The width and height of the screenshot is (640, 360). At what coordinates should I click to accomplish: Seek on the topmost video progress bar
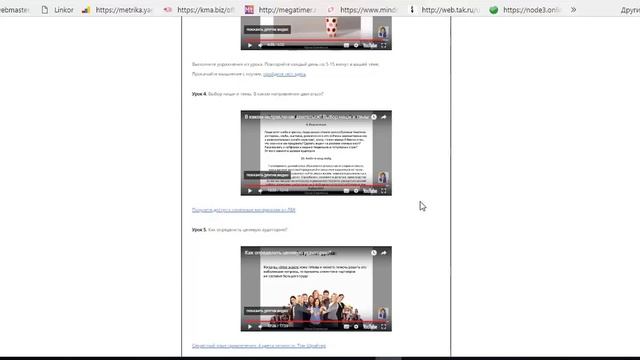(x=316, y=40)
